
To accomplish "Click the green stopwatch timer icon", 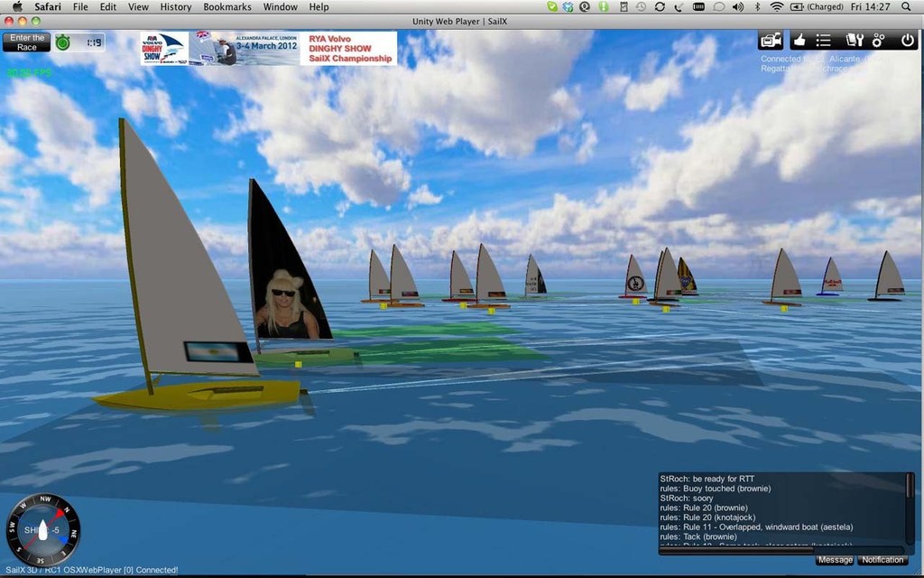I will [x=62, y=42].
